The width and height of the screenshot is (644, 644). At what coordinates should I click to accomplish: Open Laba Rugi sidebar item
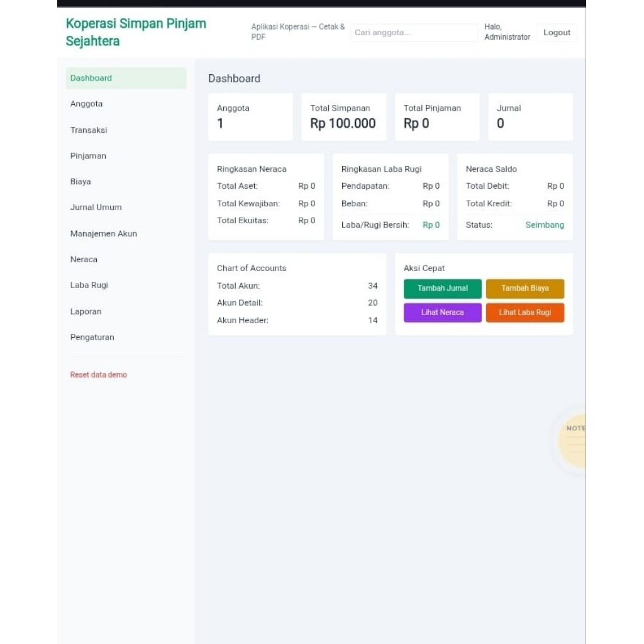click(126, 285)
